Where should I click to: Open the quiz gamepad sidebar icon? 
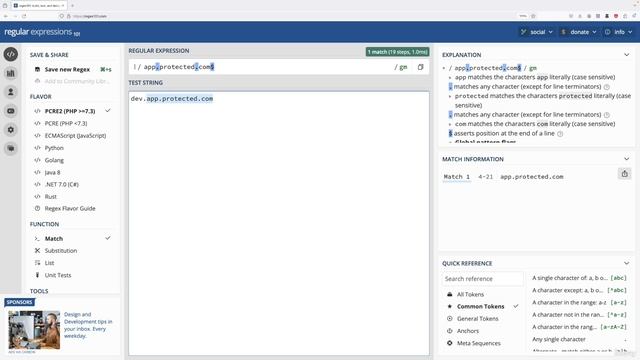coord(11,111)
